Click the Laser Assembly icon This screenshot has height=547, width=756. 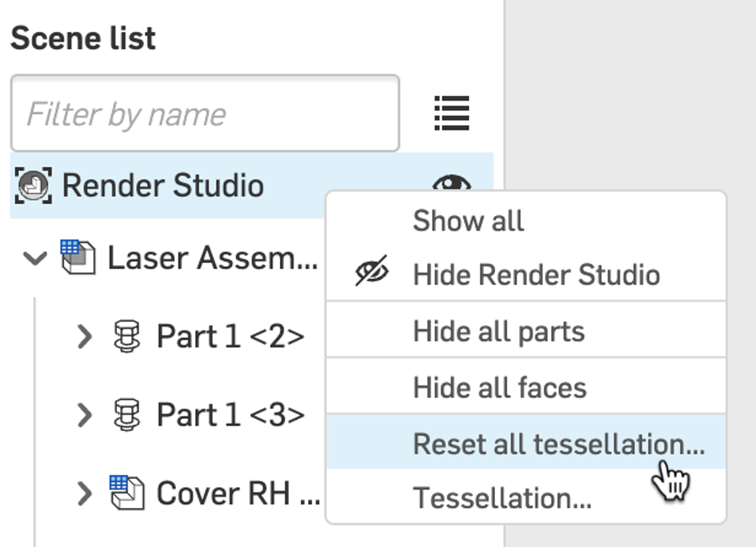pyautogui.click(x=78, y=257)
